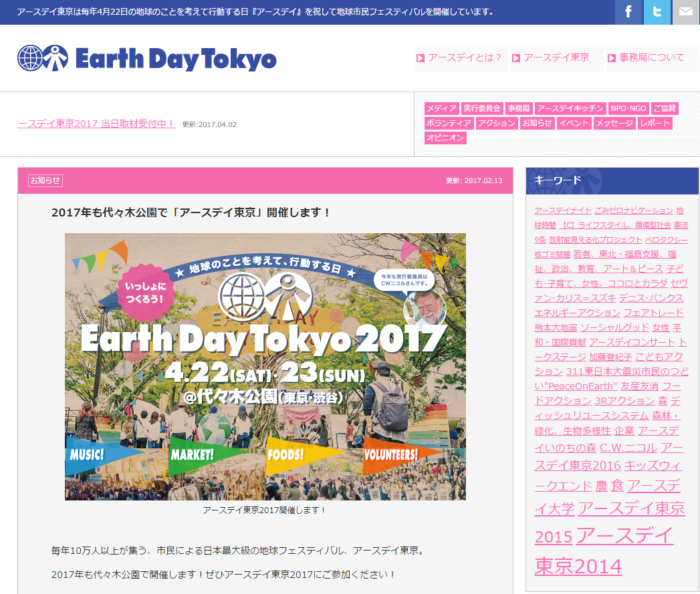Select お知らせ tag in category list
This screenshot has height=594, width=700.
tap(537, 123)
